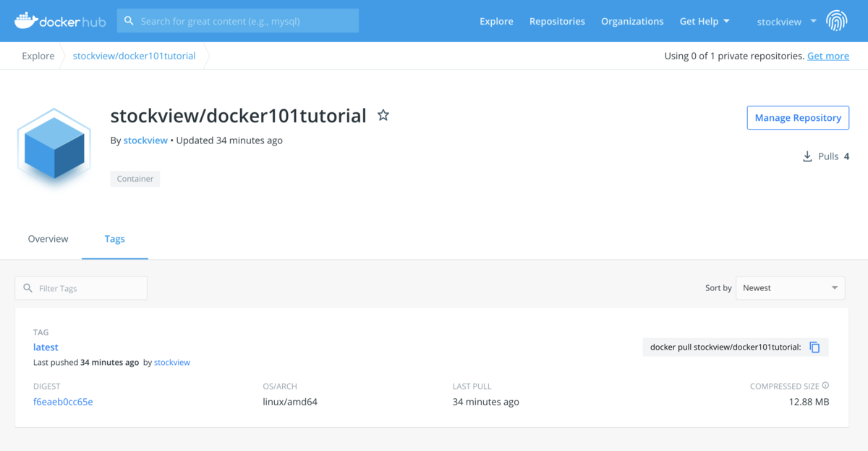Screen dimensions: 868x451
Task: Click the repository title stockview/docker101tutorial
Action: click(x=239, y=116)
